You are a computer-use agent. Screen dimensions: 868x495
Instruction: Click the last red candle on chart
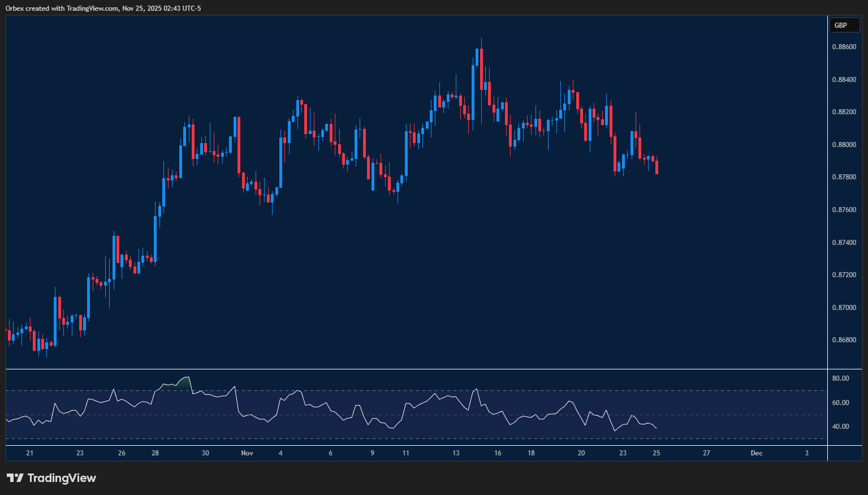tap(657, 167)
